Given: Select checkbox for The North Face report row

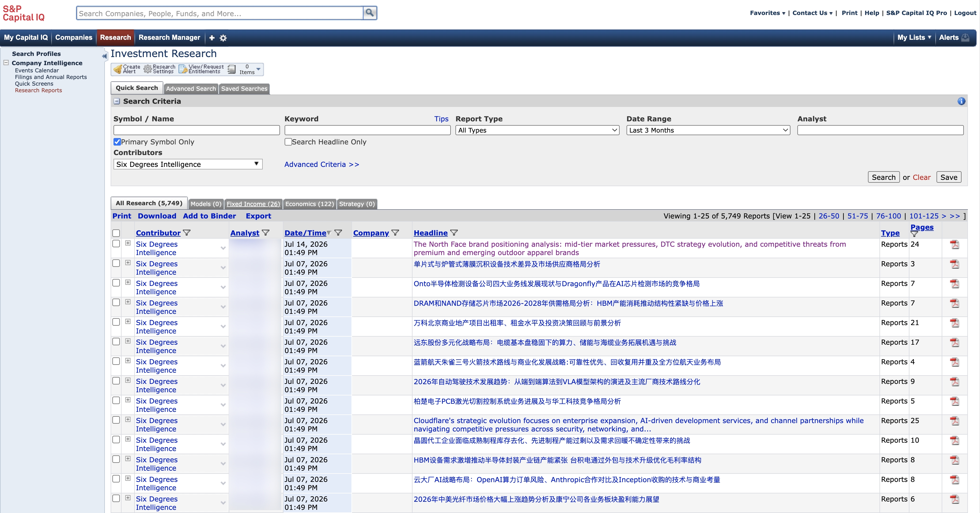Looking at the screenshot, I should pos(116,244).
